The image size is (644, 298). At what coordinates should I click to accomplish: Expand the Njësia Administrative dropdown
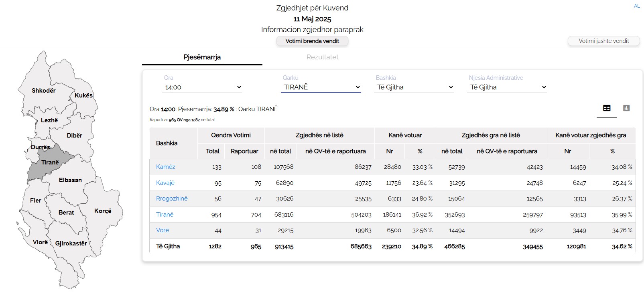click(x=507, y=87)
